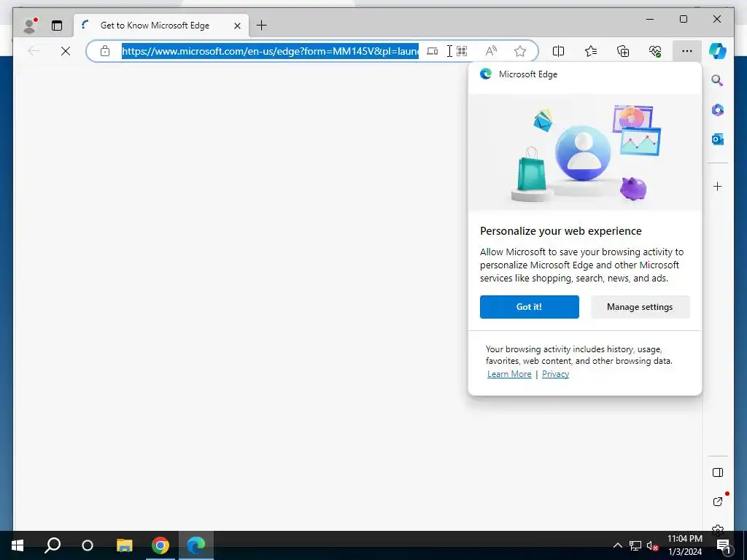Open the Windows Start menu
This screenshot has height=560, width=747.
click(x=18, y=545)
